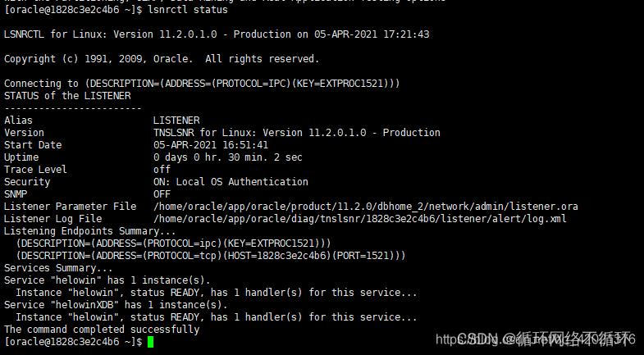
Task: Click the "Copyright (c) 1991, 2009, Oracle" line
Action: (162, 59)
